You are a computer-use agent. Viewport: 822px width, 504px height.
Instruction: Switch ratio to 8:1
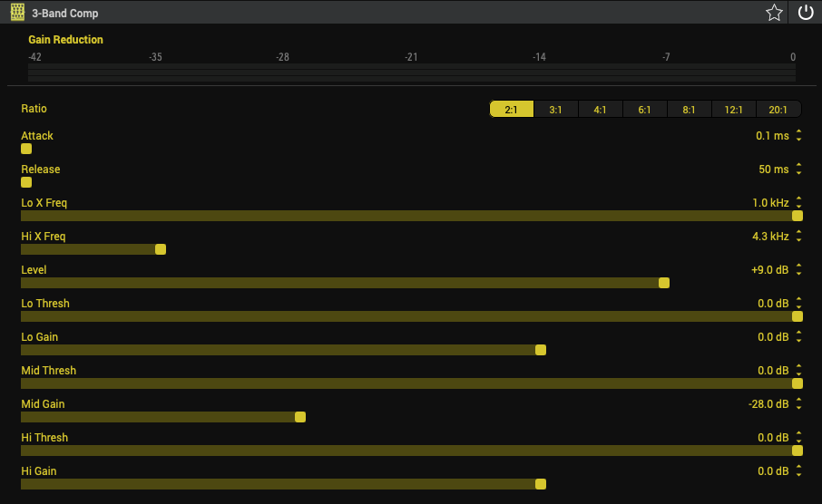click(x=689, y=110)
